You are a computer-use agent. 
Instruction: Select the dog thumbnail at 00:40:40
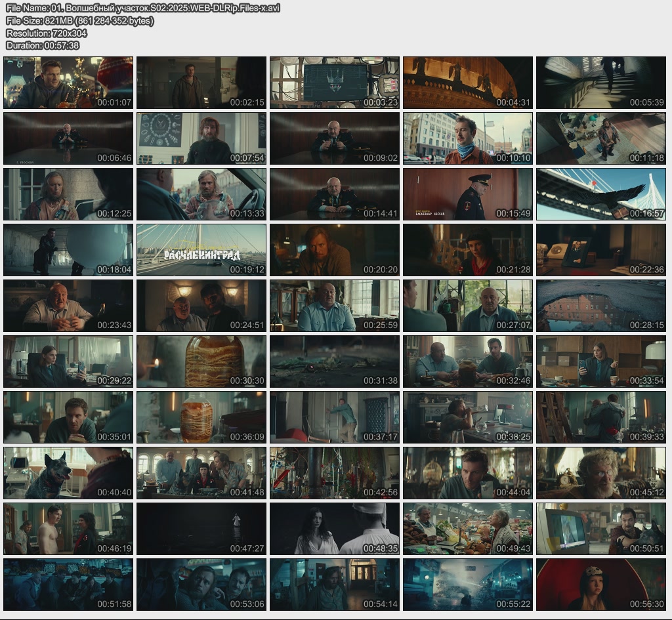tap(68, 473)
